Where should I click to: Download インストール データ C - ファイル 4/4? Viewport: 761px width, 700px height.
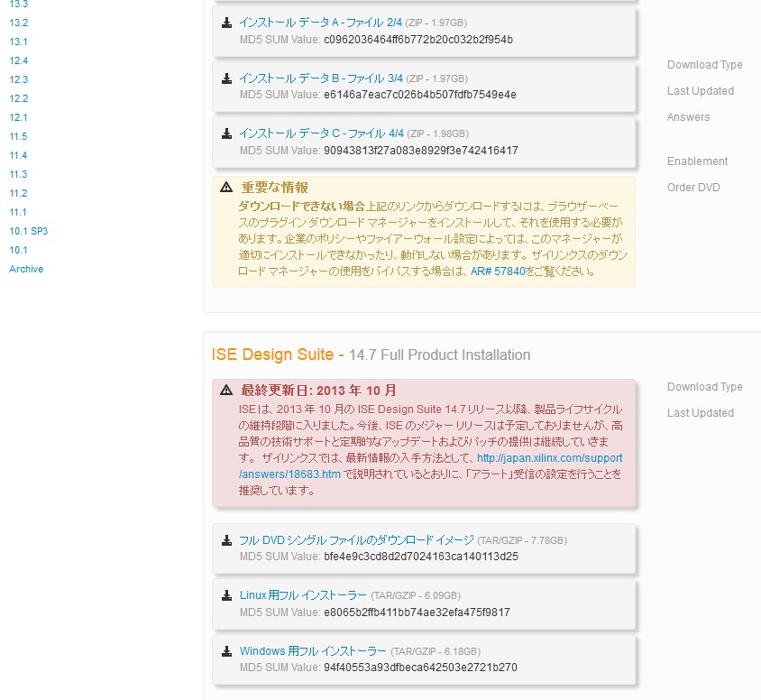(321, 134)
